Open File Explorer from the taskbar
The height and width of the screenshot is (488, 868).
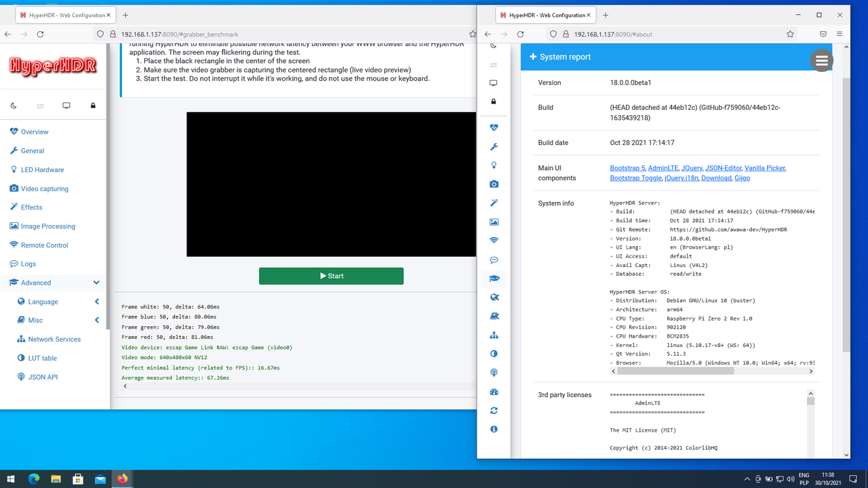[56, 479]
